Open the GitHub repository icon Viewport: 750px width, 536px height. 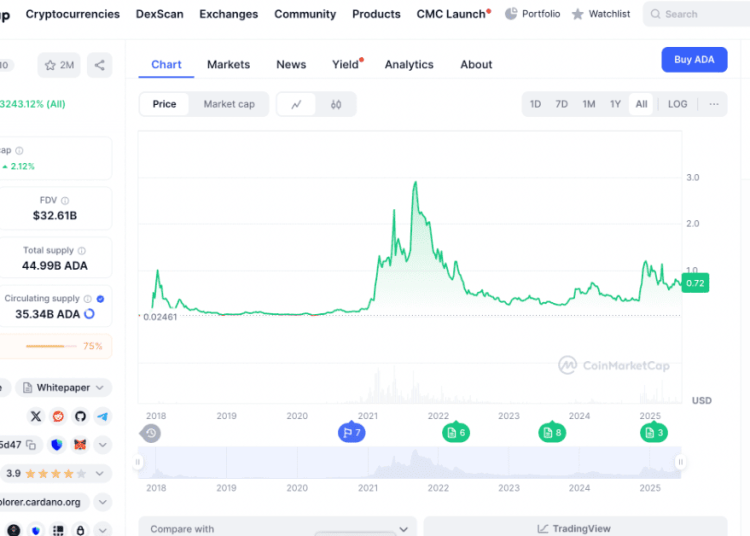(x=81, y=416)
